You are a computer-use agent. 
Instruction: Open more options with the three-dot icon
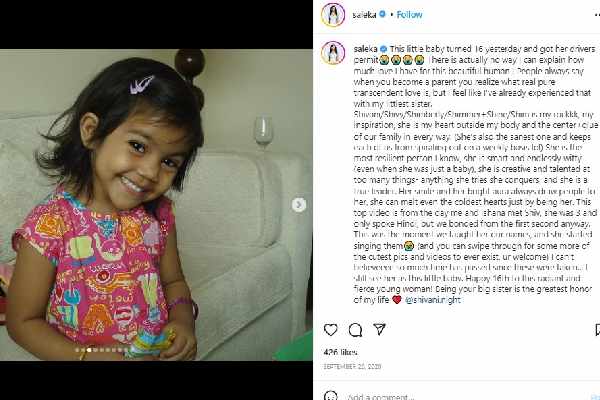point(597,15)
